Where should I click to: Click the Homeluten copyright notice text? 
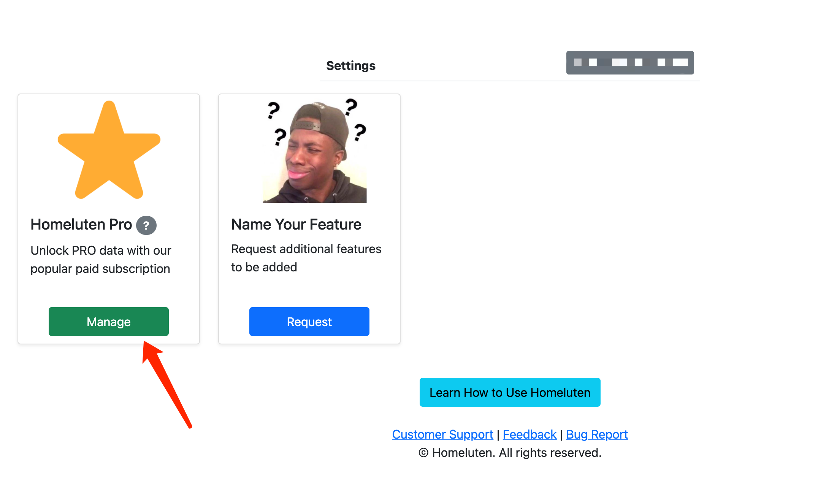pyautogui.click(x=510, y=452)
